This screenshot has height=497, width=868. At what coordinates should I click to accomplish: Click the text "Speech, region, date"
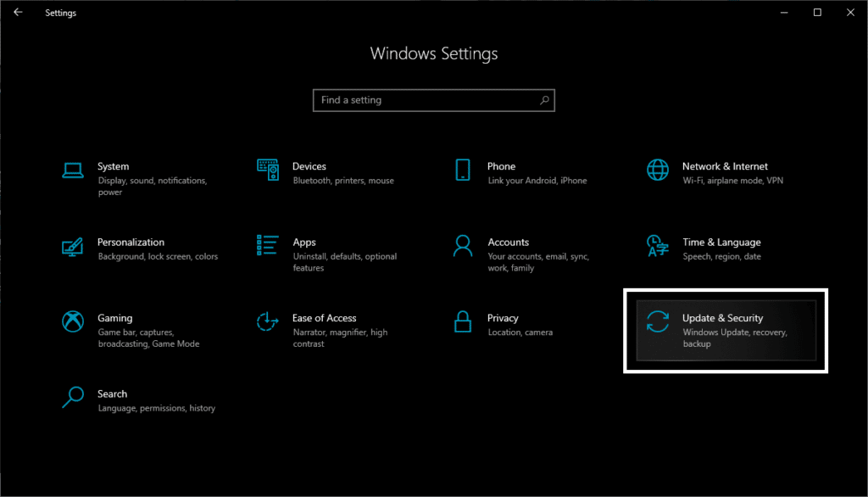pos(722,256)
